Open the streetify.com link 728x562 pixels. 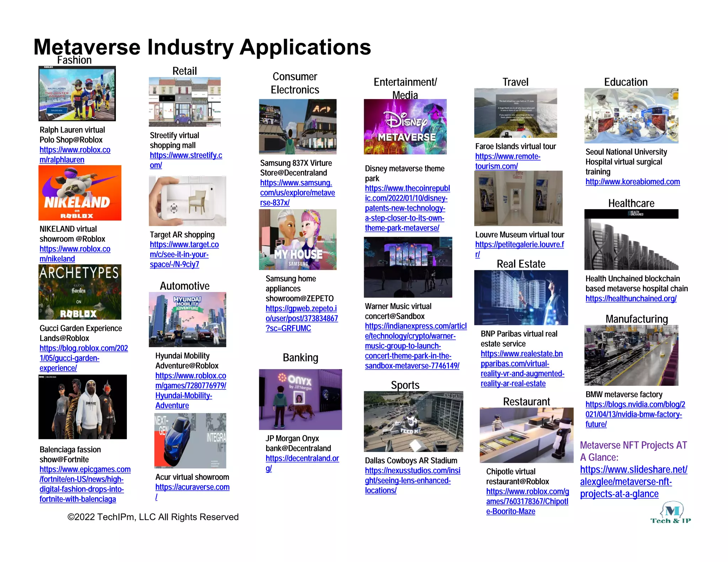(186, 160)
